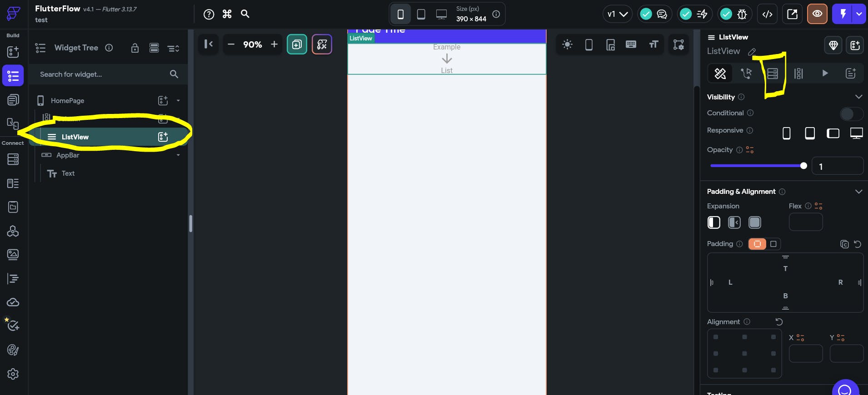This screenshot has height=395, width=868.
Task: Select AppBar in the widget tree
Action: tap(68, 155)
